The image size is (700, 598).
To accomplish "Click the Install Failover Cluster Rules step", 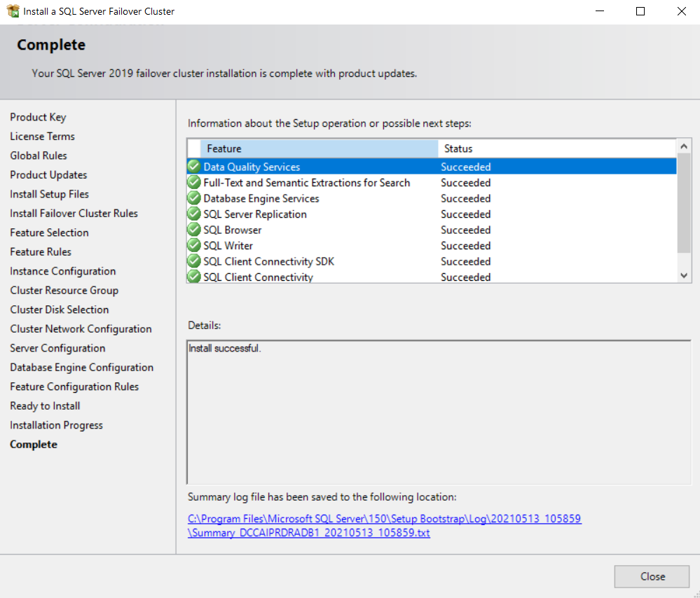I will pos(74,213).
